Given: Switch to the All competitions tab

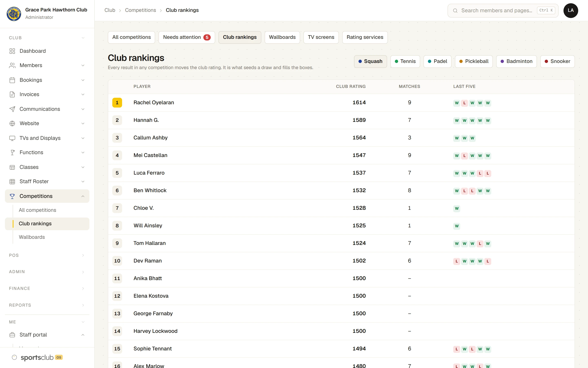Looking at the screenshot, I should 131,37.
